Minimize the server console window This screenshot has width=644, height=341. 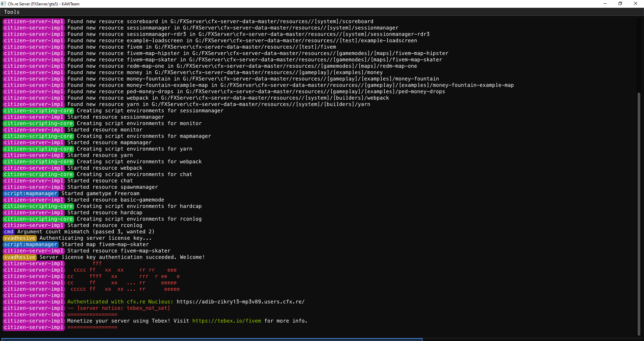(605, 4)
